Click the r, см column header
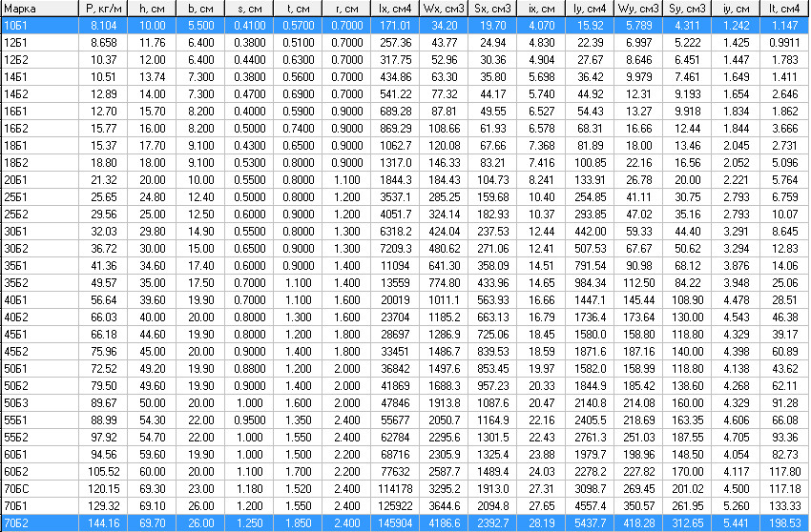The width and height of the screenshot is (811, 532). click(x=346, y=9)
